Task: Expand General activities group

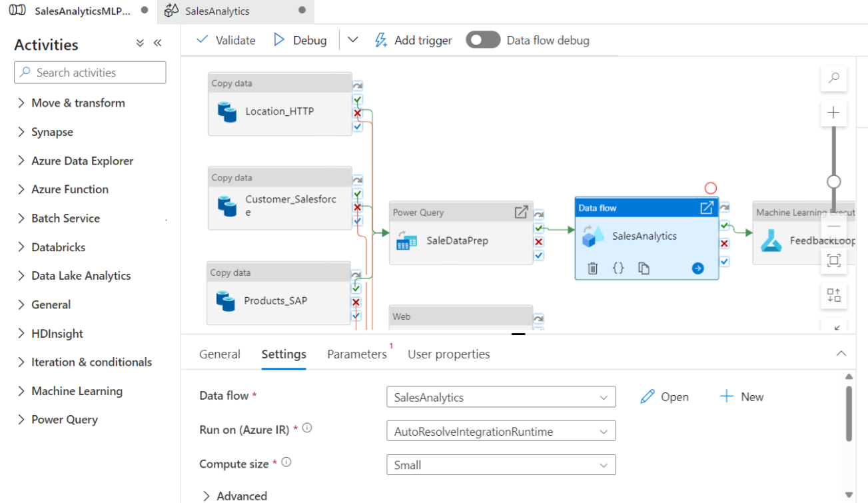Action: (21, 304)
